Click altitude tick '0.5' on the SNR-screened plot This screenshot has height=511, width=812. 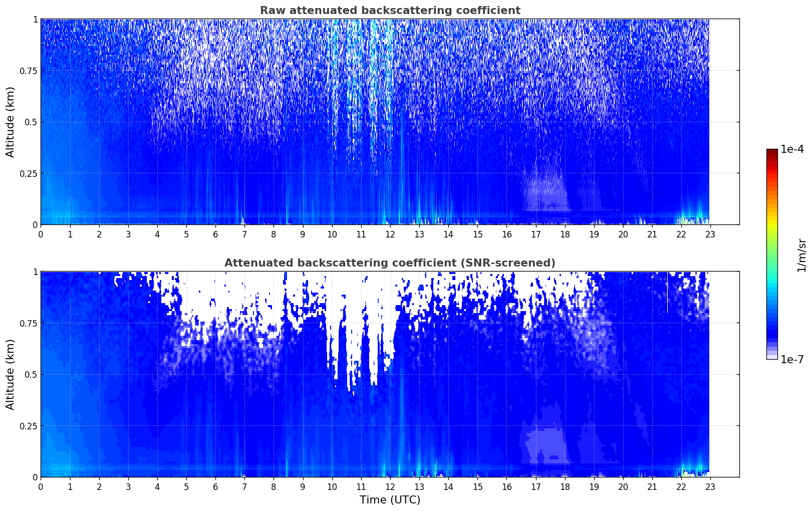coord(31,374)
